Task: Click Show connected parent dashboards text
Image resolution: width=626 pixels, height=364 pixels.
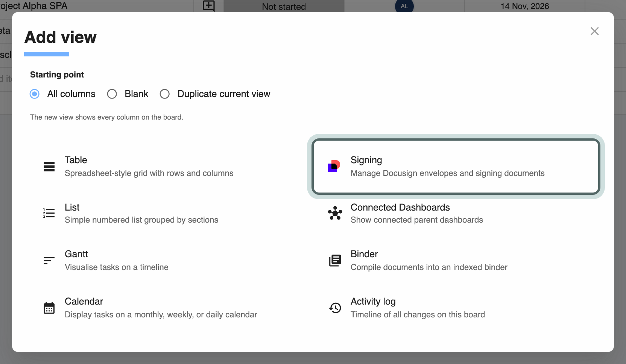Action: click(x=417, y=220)
